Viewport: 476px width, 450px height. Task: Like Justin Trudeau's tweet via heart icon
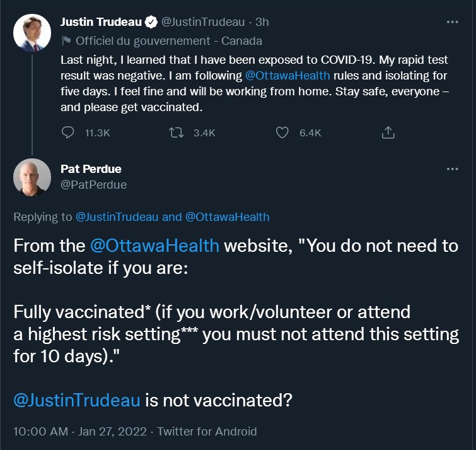point(283,133)
